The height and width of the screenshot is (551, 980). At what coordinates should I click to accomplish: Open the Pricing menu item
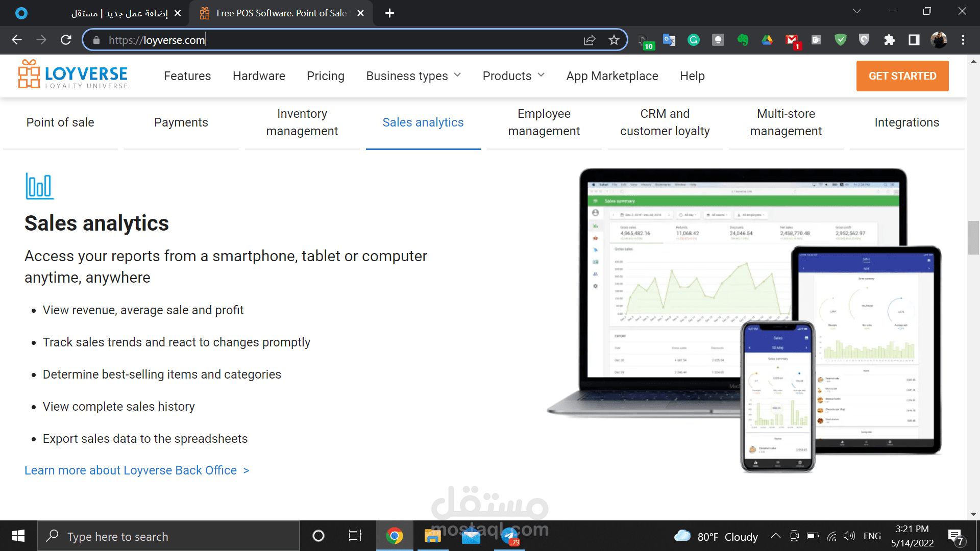pos(326,76)
